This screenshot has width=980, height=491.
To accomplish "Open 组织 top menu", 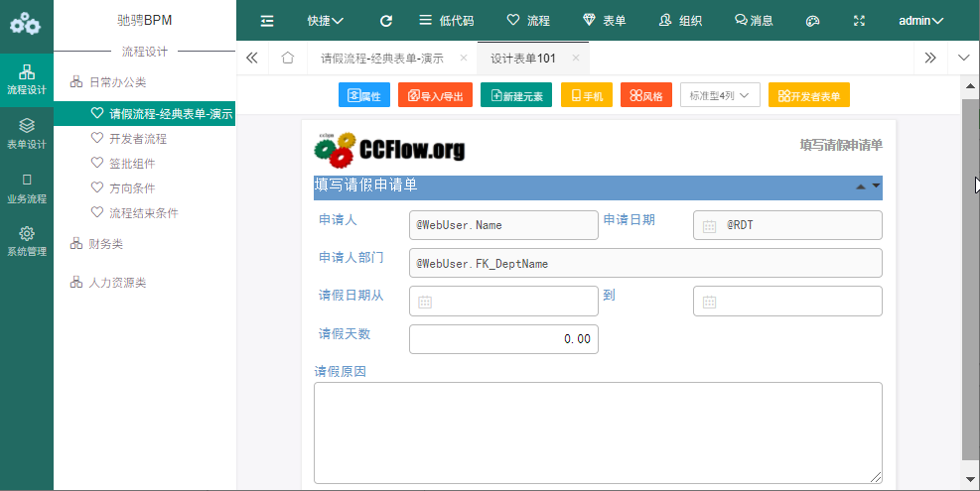I will tap(680, 21).
